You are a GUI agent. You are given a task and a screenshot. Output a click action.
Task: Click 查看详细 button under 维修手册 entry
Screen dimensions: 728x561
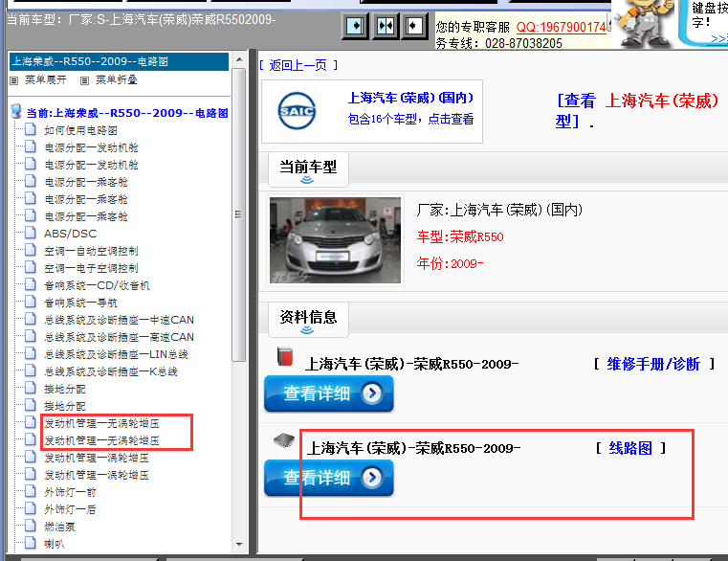(x=329, y=393)
